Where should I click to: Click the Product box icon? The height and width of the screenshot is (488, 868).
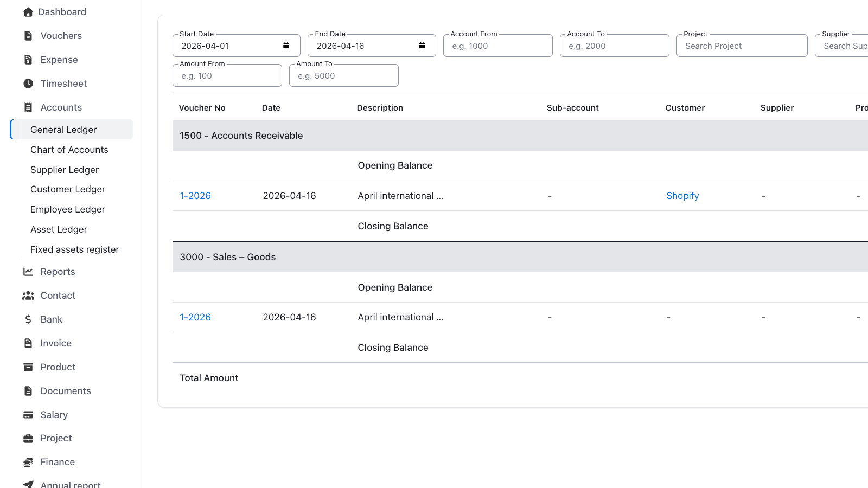click(28, 367)
